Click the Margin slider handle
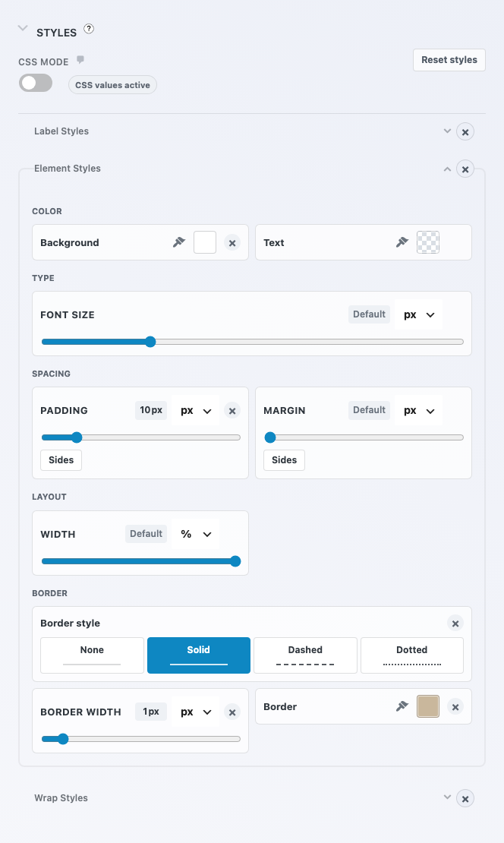The image size is (504, 843). [x=270, y=437]
